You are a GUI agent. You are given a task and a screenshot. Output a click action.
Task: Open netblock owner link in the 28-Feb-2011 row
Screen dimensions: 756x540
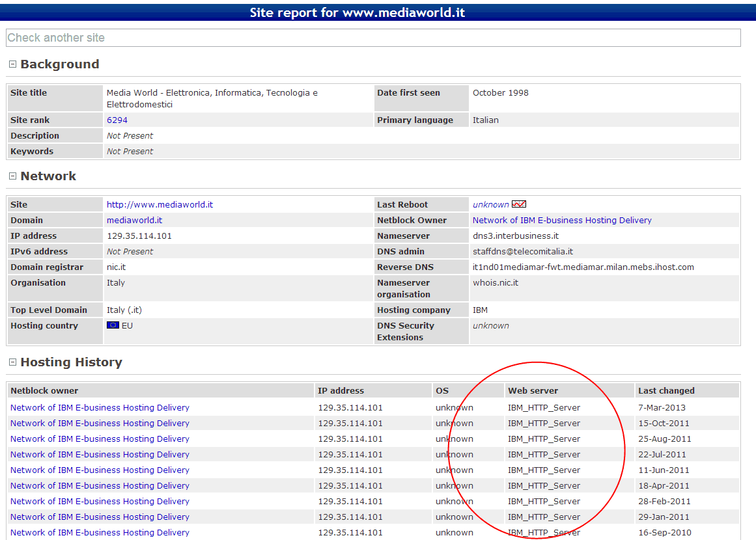(x=100, y=501)
